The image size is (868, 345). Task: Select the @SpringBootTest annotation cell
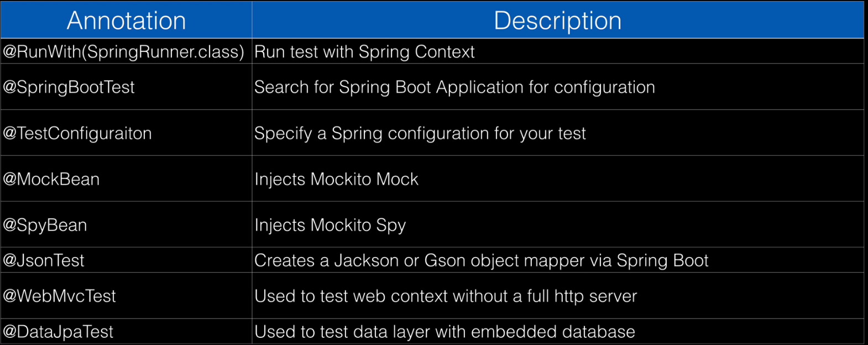tap(69, 87)
